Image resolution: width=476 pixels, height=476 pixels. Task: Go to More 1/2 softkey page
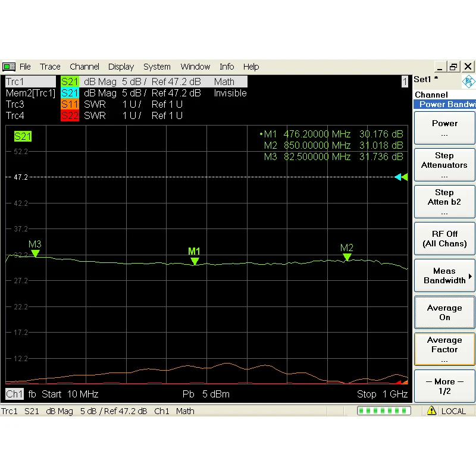[x=444, y=386]
